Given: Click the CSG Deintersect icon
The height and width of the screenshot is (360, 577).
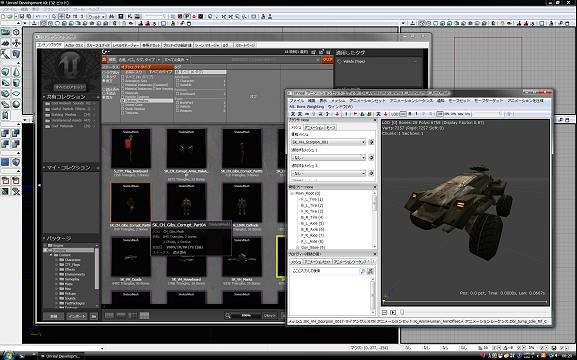Looking at the screenshot, I should click(x=16, y=144).
